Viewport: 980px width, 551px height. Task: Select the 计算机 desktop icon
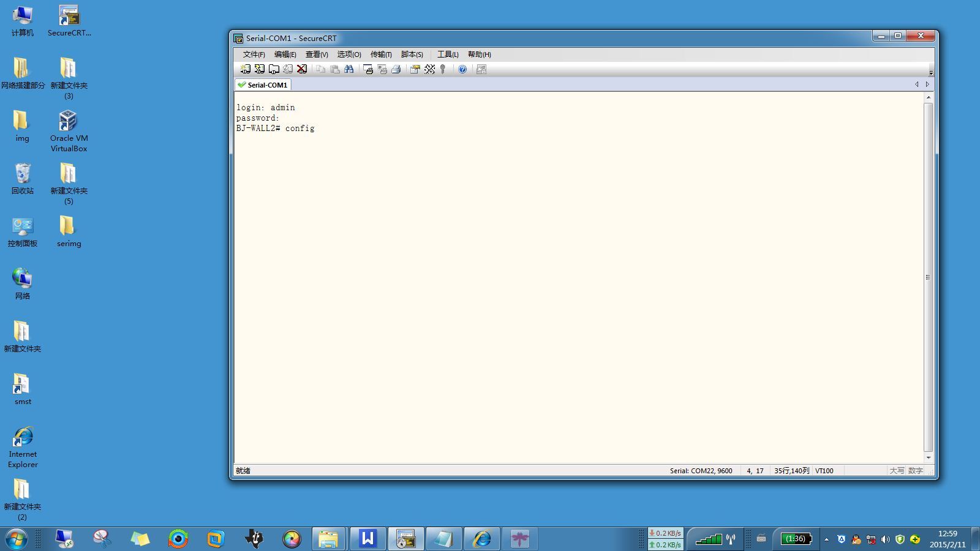click(x=23, y=21)
